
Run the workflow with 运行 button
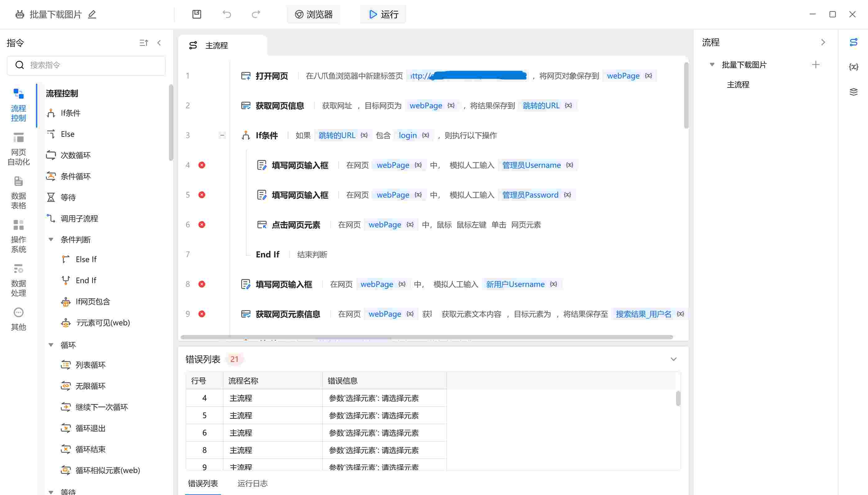pos(382,14)
